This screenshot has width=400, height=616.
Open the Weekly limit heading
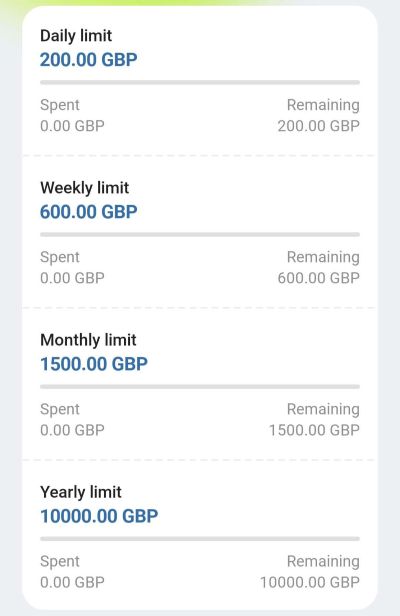click(84, 188)
